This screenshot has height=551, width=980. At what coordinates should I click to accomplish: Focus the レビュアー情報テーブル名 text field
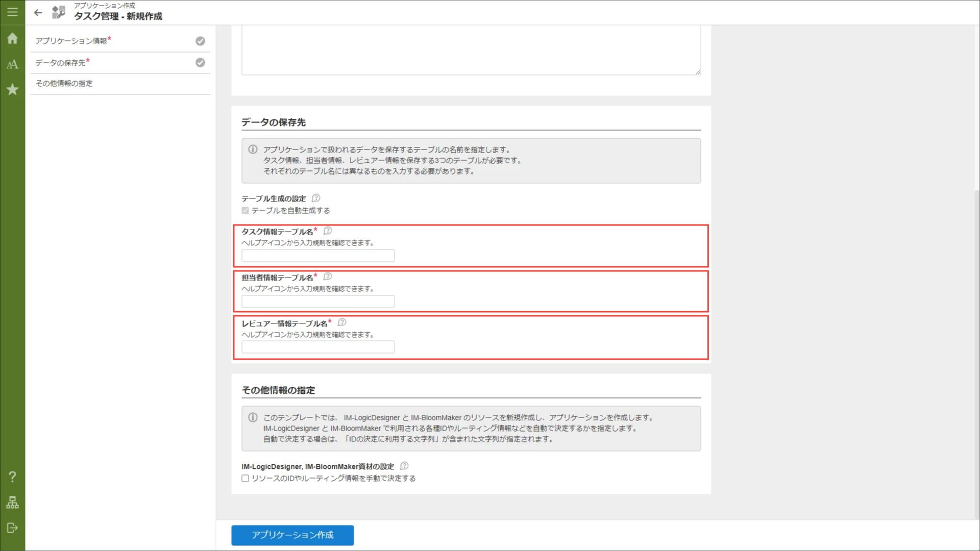coord(318,347)
